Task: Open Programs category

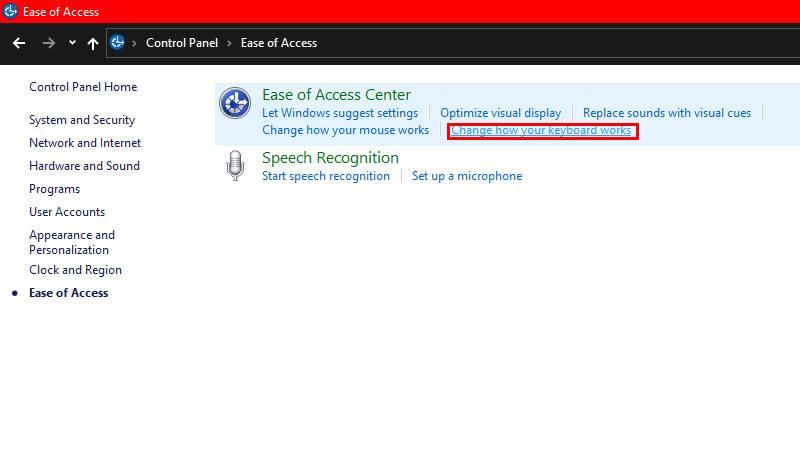Action: (54, 189)
